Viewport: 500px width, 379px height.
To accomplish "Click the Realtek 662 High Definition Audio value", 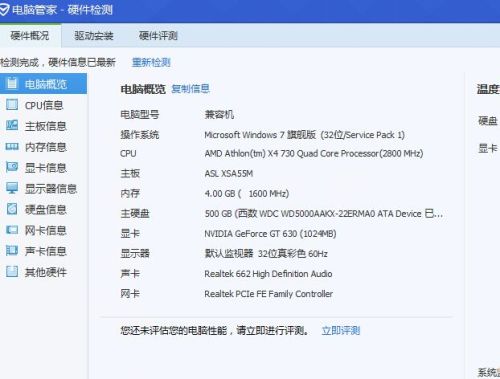I will point(268,274).
